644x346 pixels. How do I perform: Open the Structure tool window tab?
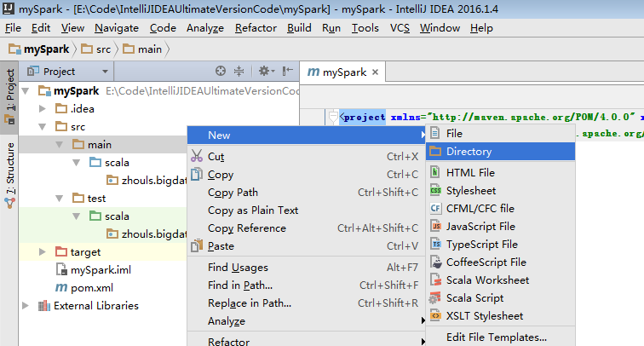coord(9,176)
